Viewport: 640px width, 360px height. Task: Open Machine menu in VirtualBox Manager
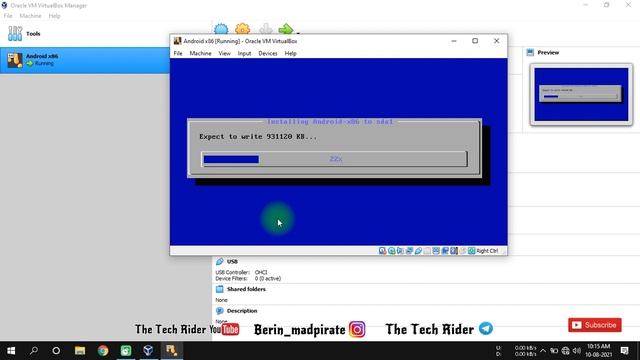[x=31, y=16]
